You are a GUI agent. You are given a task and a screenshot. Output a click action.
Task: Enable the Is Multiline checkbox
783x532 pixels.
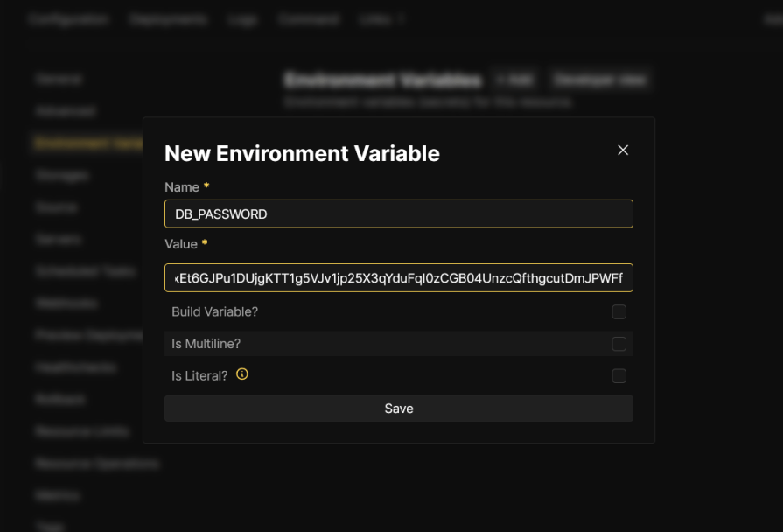pyautogui.click(x=619, y=344)
